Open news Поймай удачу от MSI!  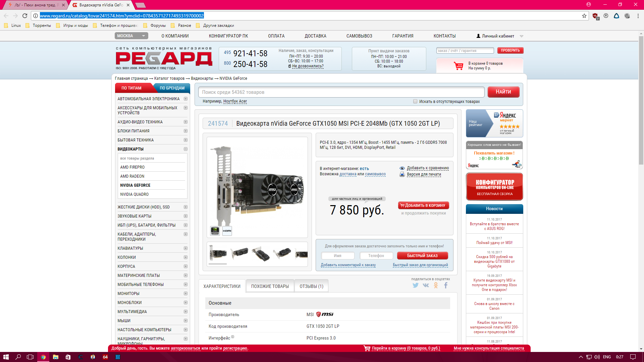click(494, 243)
